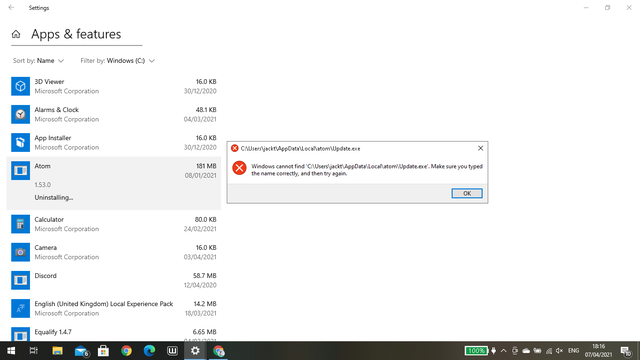The image size is (640, 360).
Task: Click the Discord 58.7 MB size value
Action: click(204, 276)
